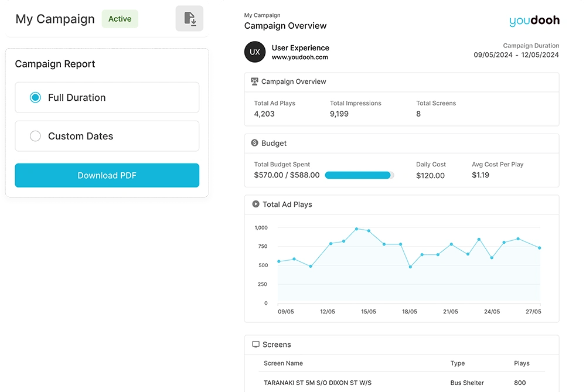Click the Screen Name column header
This screenshot has height=392, width=586.
point(283,363)
